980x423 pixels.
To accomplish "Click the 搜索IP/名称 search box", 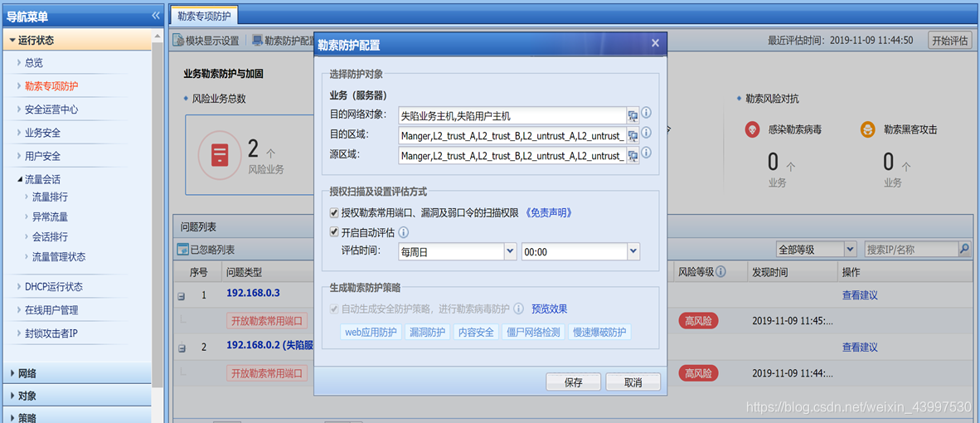I will coord(911,250).
